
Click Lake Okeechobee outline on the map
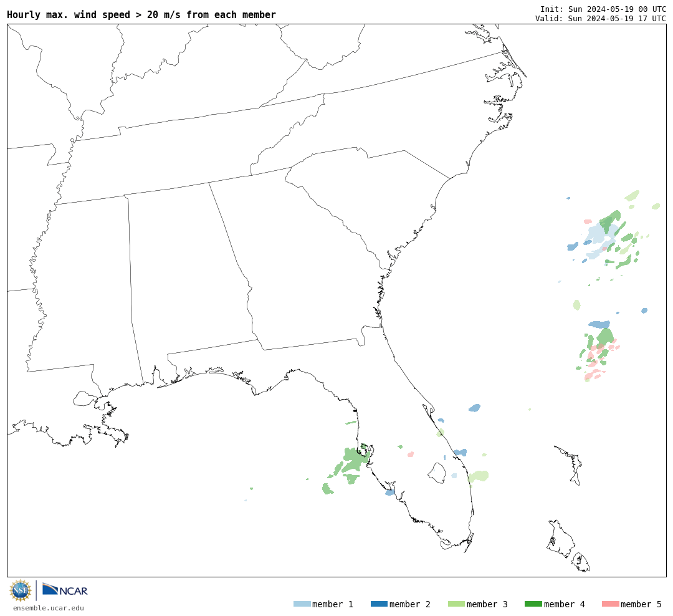click(x=437, y=473)
